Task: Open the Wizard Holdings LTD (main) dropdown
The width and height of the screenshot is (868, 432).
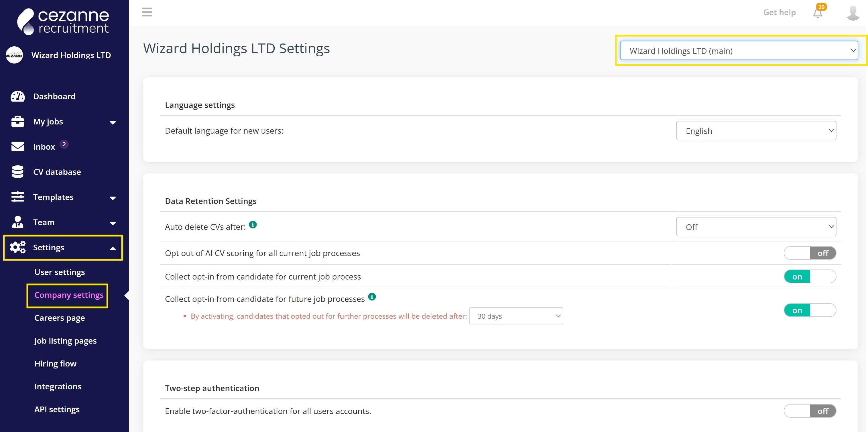Action: 739,51
